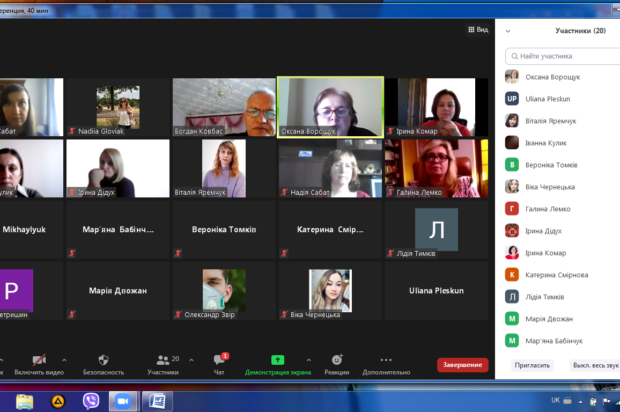
Task: Click the Найти участника search field
Action: coord(563,56)
